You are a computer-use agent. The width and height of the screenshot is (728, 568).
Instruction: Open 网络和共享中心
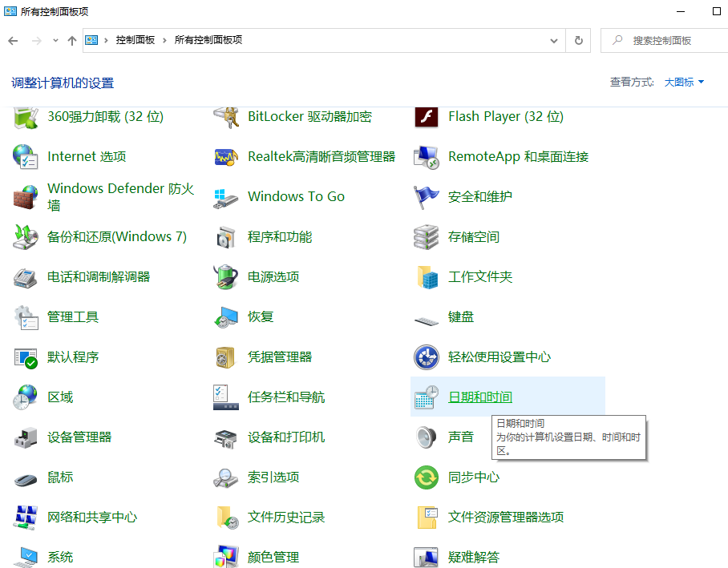(x=91, y=517)
